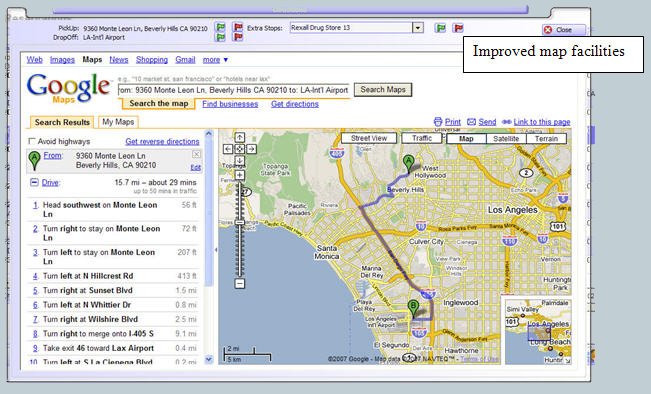Viewport: 651px width, 394px height.
Task: Open the Extra Stops dropdown
Action: click(418, 28)
